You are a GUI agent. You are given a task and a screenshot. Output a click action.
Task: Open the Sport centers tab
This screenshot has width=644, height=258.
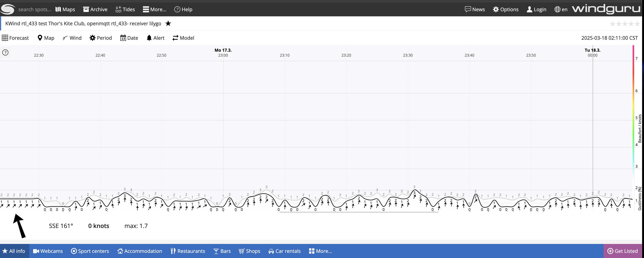[x=90, y=251]
